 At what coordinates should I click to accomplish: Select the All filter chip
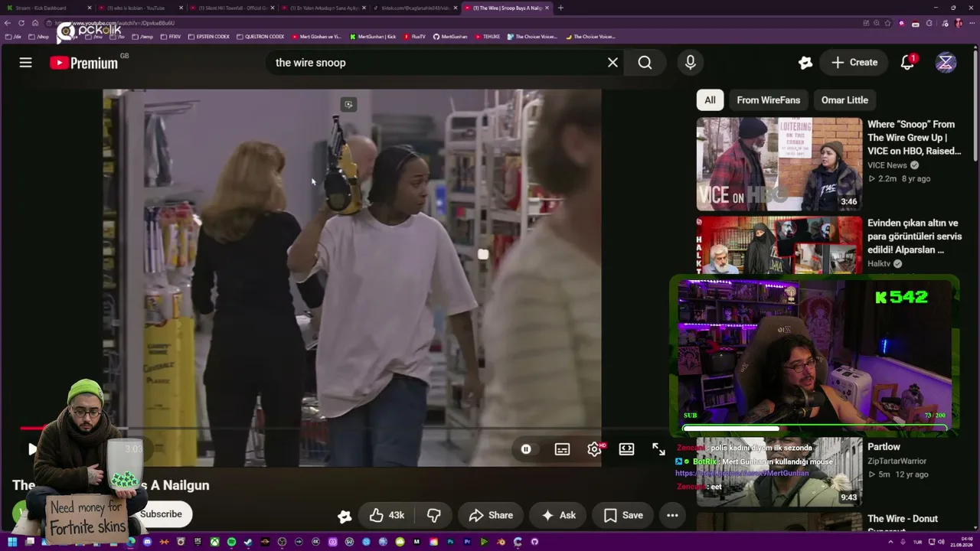click(x=710, y=100)
